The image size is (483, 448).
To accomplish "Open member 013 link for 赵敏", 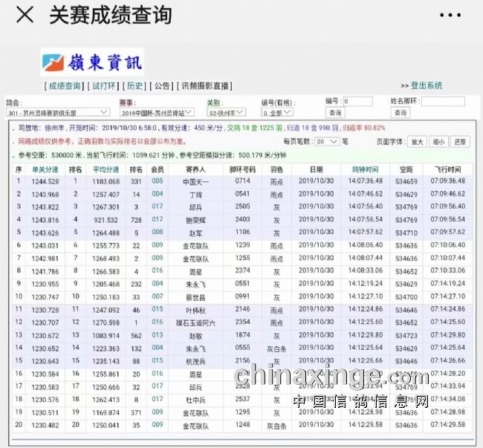I will [x=157, y=335].
